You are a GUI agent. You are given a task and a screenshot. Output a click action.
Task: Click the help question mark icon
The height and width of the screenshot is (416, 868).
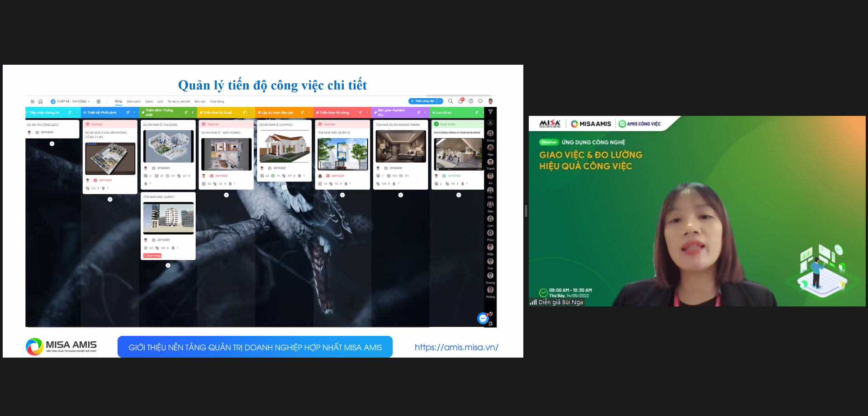click(471, 101)
